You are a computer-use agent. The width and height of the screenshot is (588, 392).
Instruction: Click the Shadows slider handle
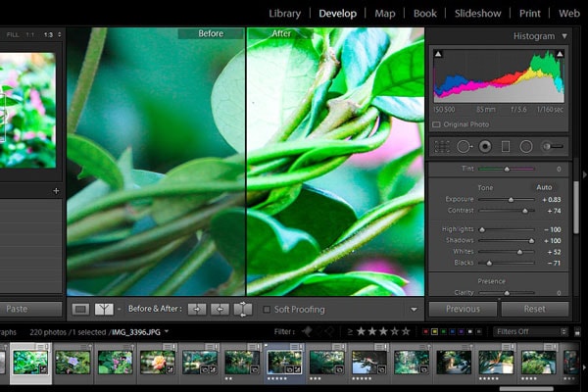(531, 241)
